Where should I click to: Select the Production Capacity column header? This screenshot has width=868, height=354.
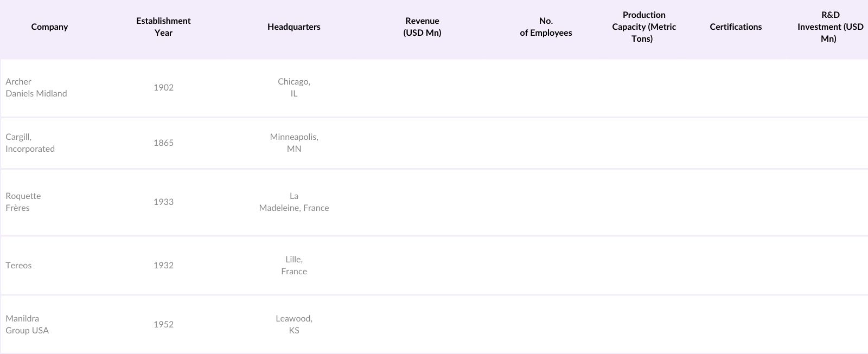click(644, 27)
